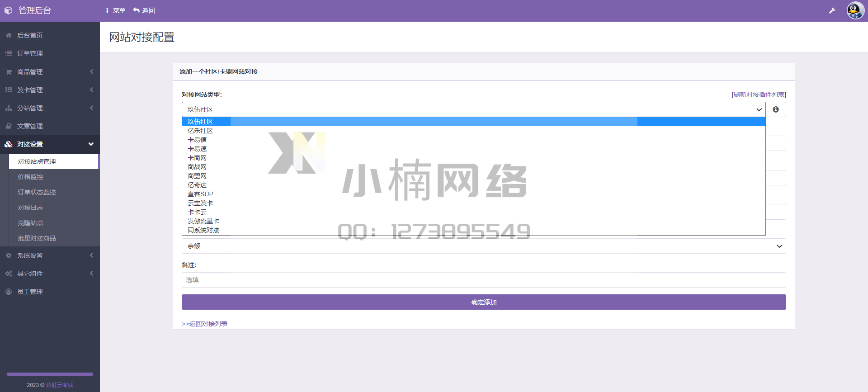Choose 卡卡云 from the dropdown list
868x392 pixels.
tap(473, 212)
